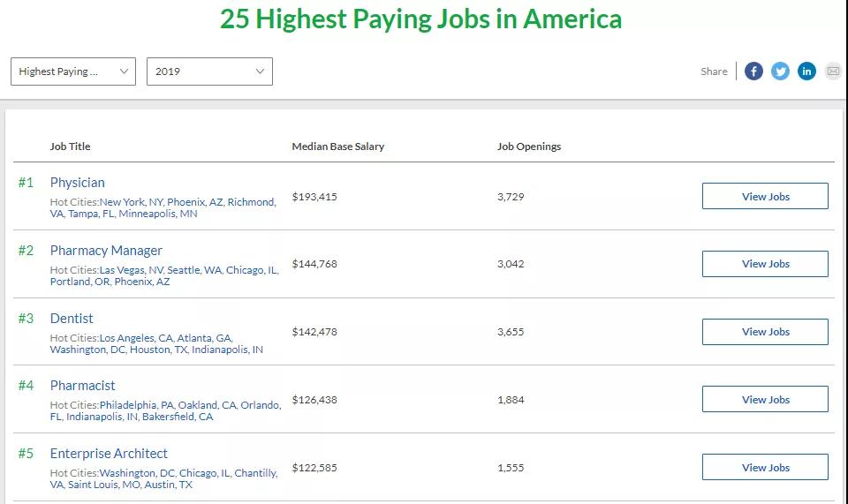The image size is (848, 504).
Task: Click View Jobs for Dentist
Action: click(x=765, y=332)
